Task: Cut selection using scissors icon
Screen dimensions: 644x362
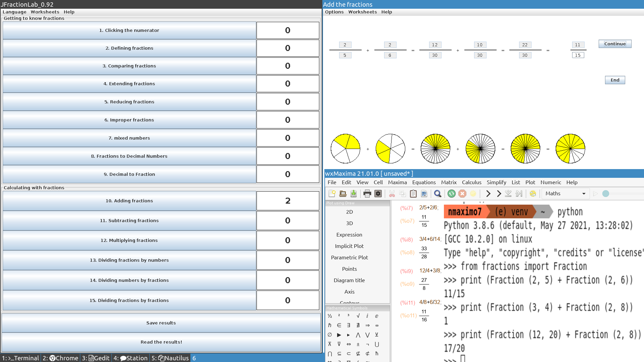Action: (392, 194)
